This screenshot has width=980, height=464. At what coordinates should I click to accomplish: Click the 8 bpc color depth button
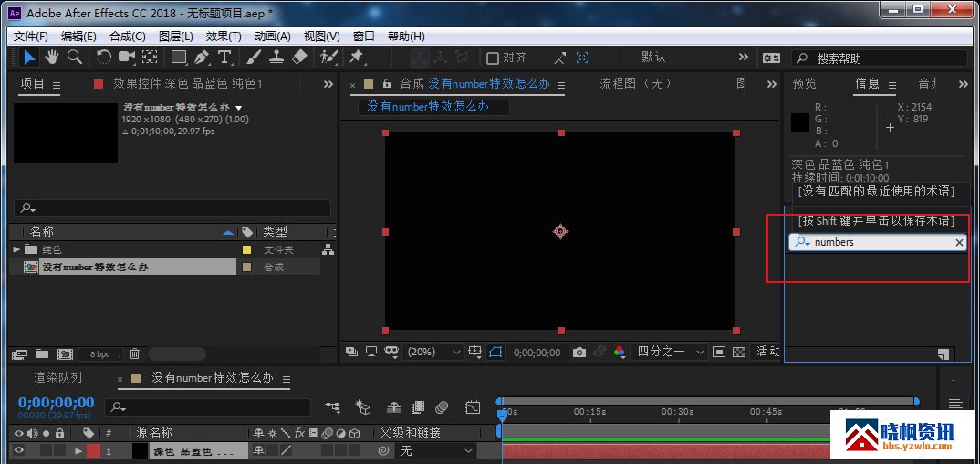pos(100,354)
